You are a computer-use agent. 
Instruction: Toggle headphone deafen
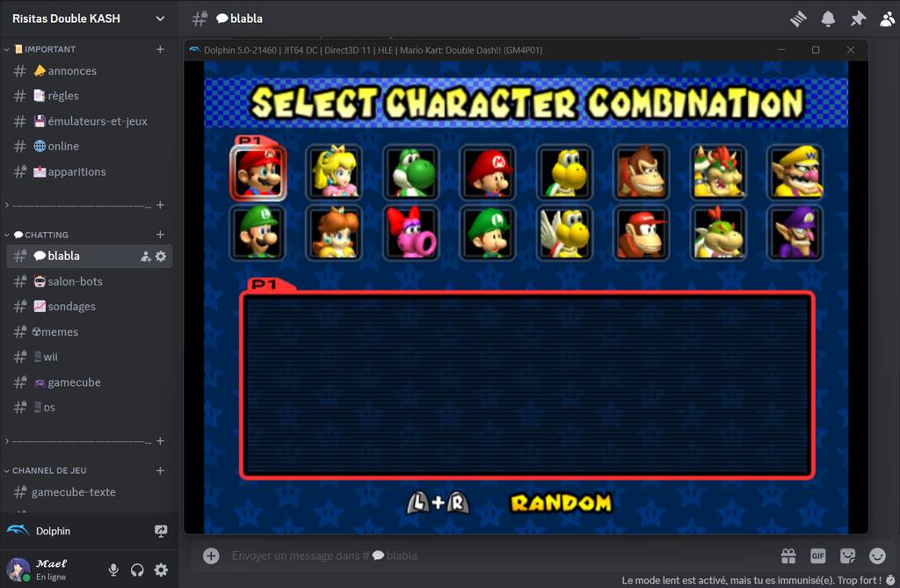(137, 570)
